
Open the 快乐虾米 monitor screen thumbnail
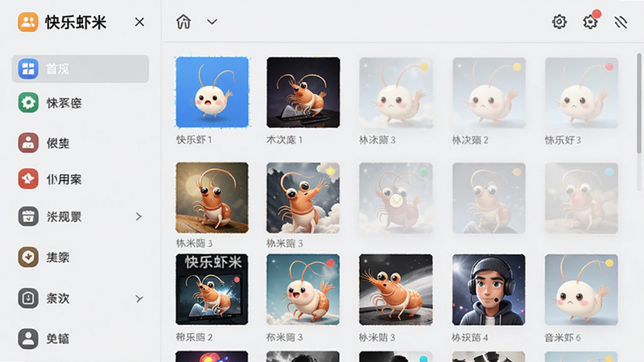[x=212, y=290]
